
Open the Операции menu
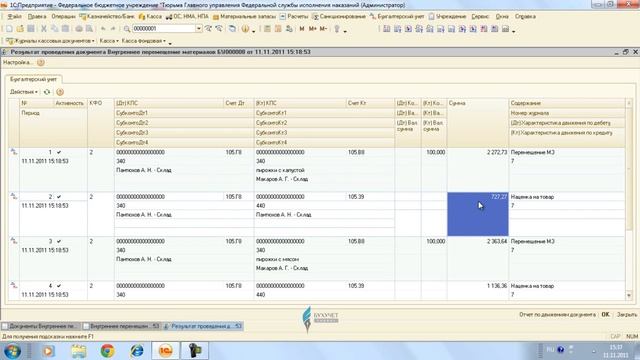click(x=63, y=17)
